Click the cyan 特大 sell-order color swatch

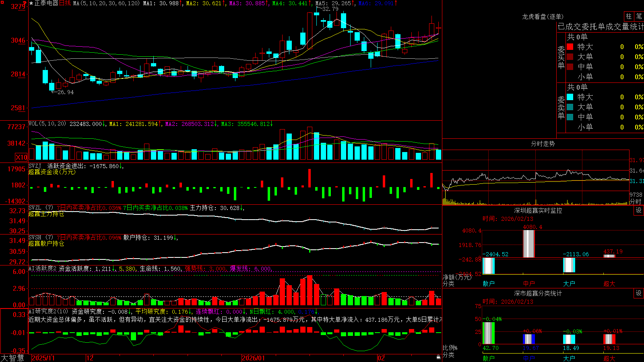pos(570,97)
